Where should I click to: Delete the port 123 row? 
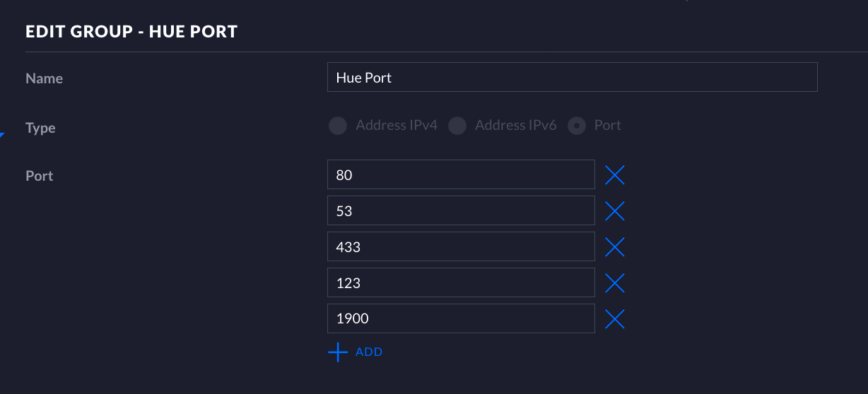tap(615, 283)
